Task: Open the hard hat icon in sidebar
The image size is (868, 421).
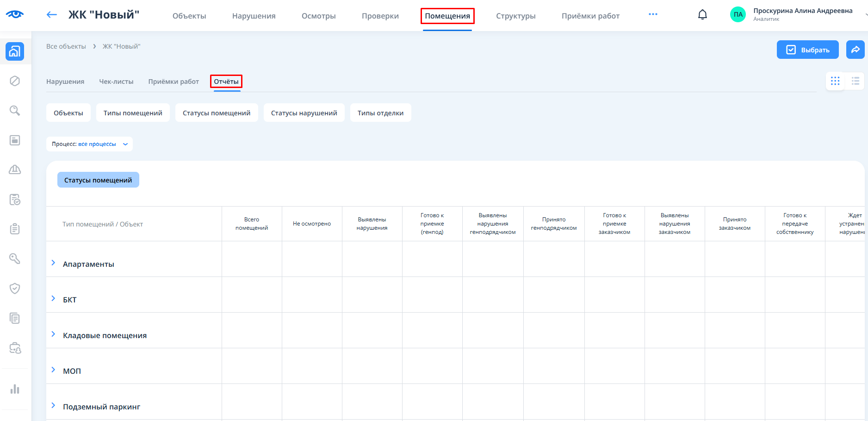Action: point(15,170)
